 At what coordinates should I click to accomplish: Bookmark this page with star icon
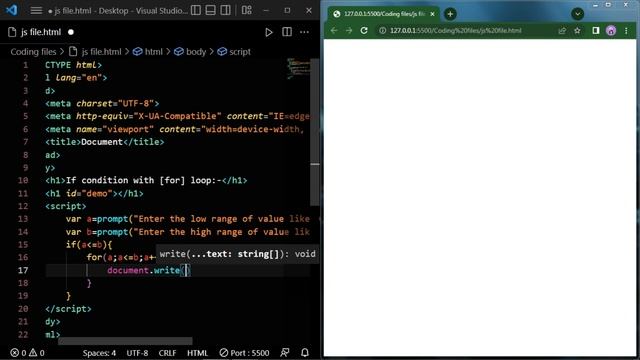[577, 31]
